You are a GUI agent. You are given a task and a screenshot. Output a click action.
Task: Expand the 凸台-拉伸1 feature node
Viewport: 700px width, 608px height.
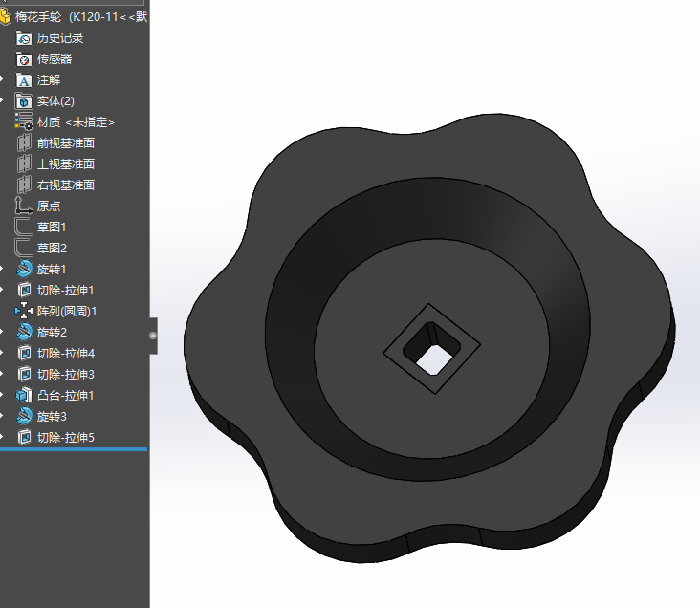click(2, 395)
